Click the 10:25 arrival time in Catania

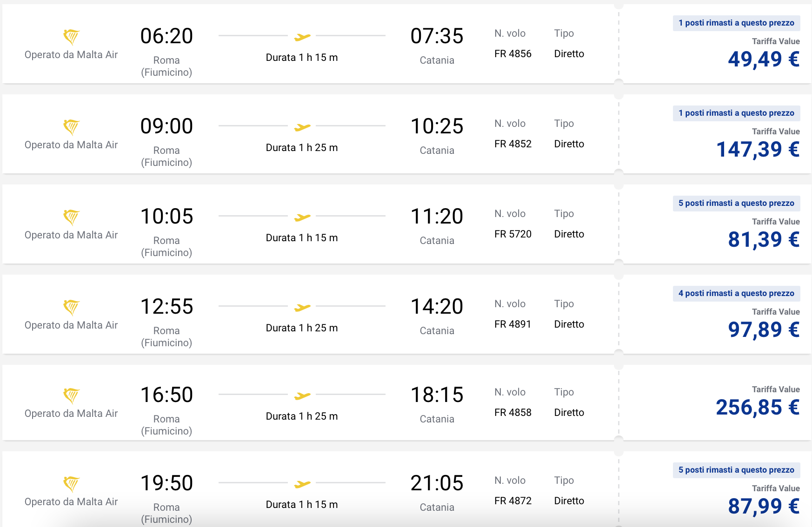pos(437,126)
